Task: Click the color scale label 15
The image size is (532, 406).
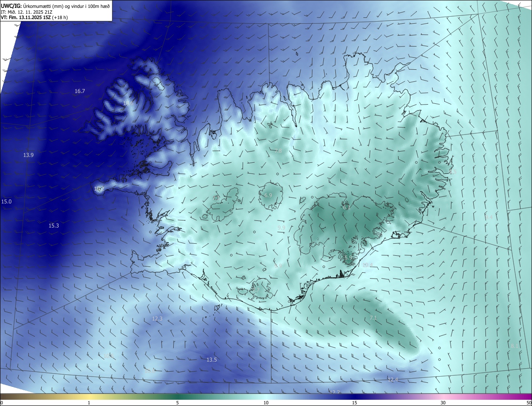Action: [355, 403]
